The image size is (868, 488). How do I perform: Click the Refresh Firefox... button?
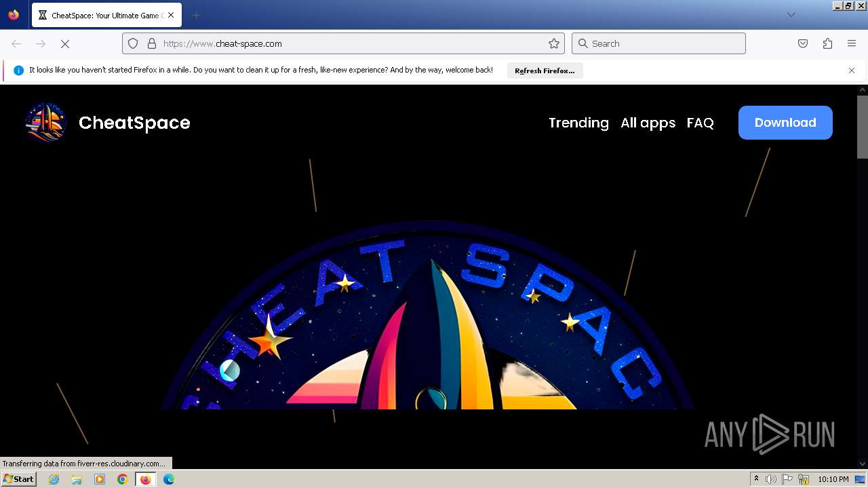545,70
